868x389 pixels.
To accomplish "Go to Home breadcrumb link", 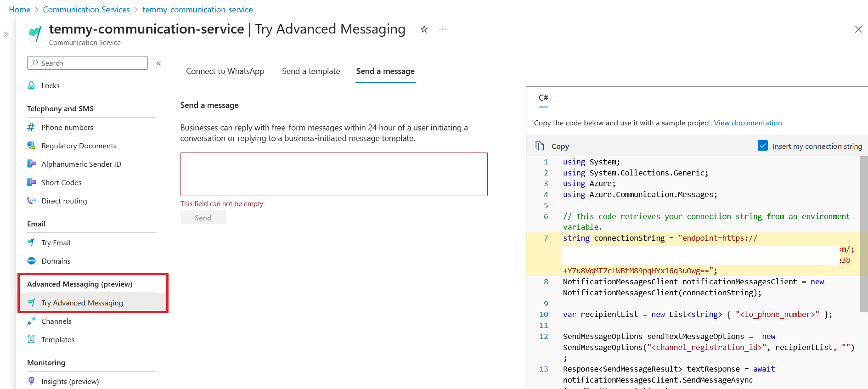I will point(19,10).
